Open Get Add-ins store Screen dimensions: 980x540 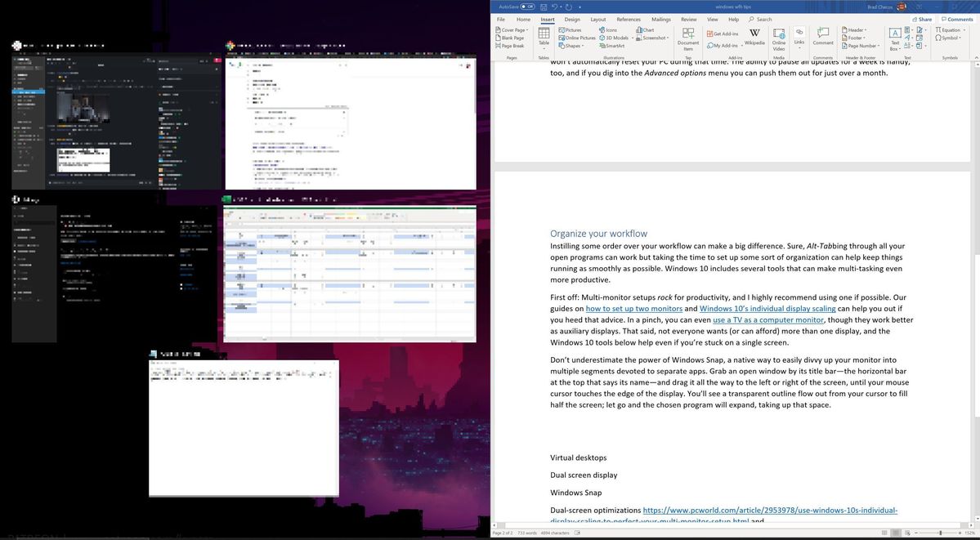722,33
